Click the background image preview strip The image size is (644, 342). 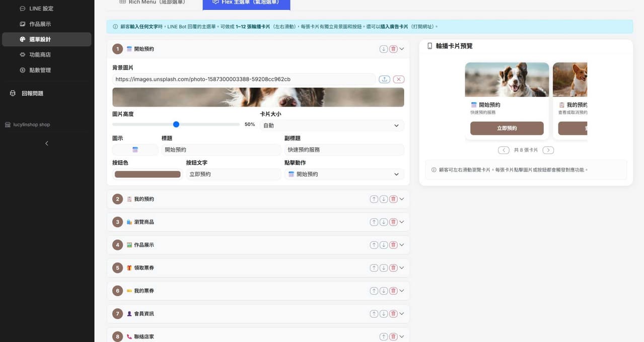[x=258, y=97]
